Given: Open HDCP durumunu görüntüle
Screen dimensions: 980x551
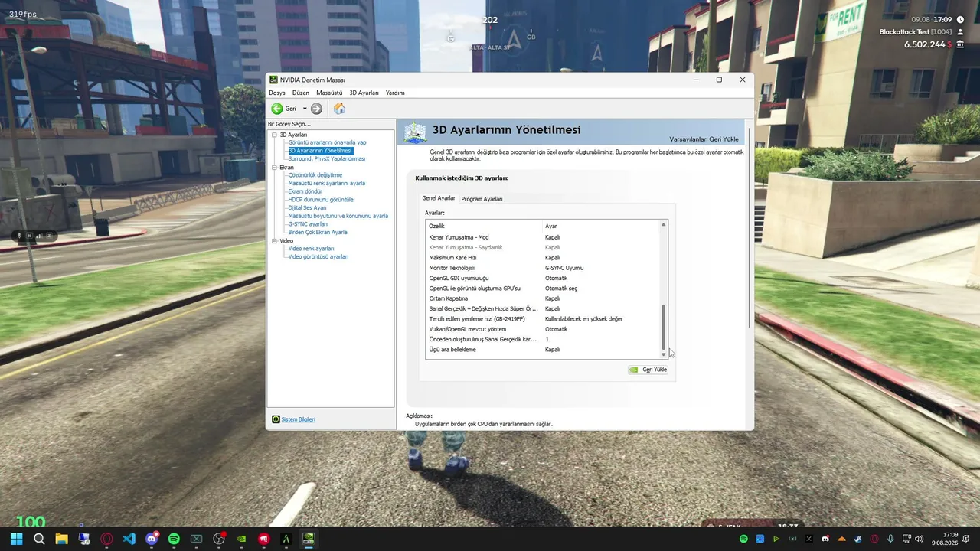Looking at the screenshot, I should point(321,200).
